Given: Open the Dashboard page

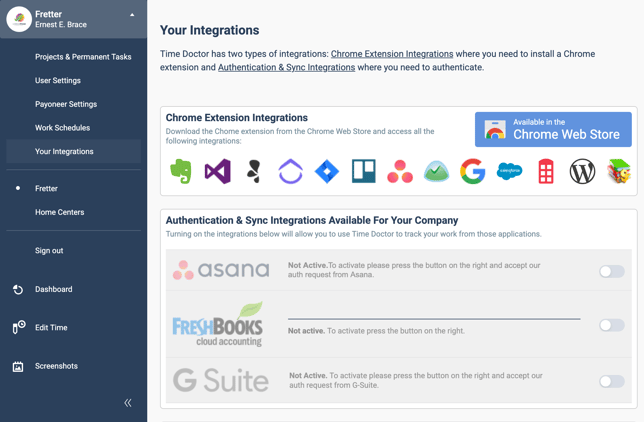Looking at the screenshot, I should point(53,289).
